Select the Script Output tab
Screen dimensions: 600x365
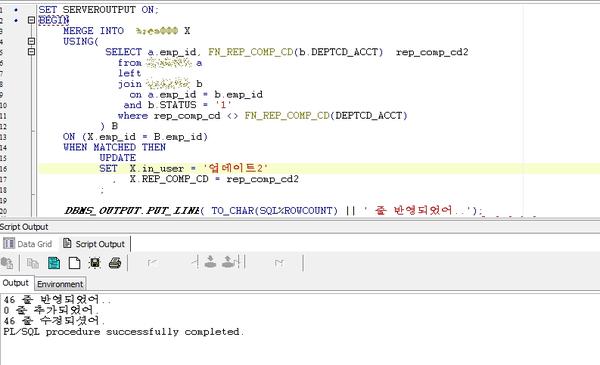94,244
